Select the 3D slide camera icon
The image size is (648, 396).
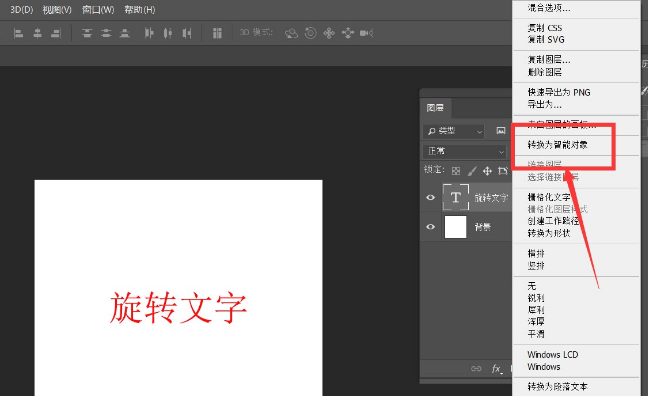(x=348, y=33)
